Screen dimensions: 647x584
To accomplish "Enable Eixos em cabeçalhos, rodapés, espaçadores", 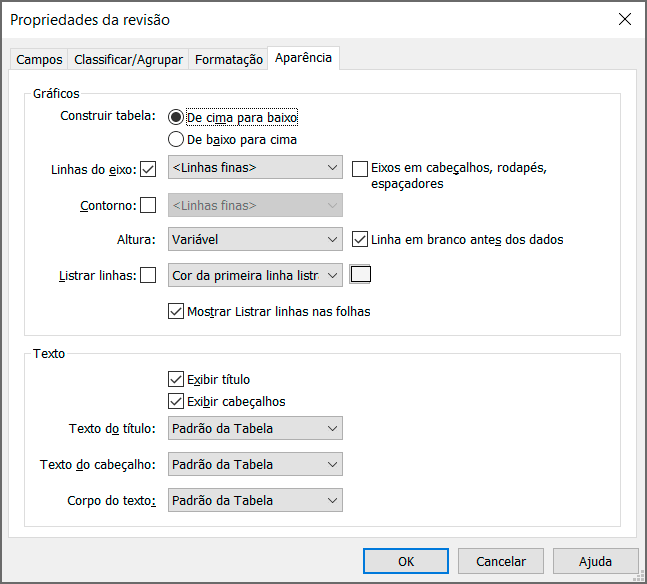I will click(361, 169).
